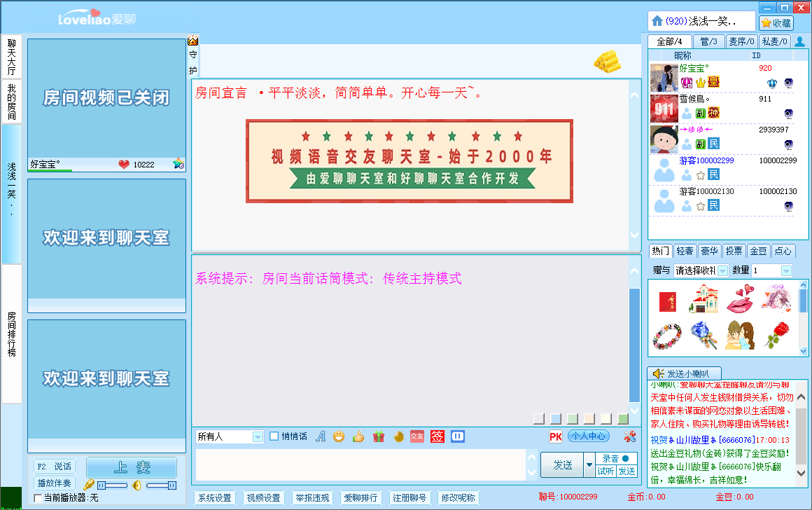Click the gold bars icon
The height and width of the screenshot is (510, 812).
click(x=607, y=61)
